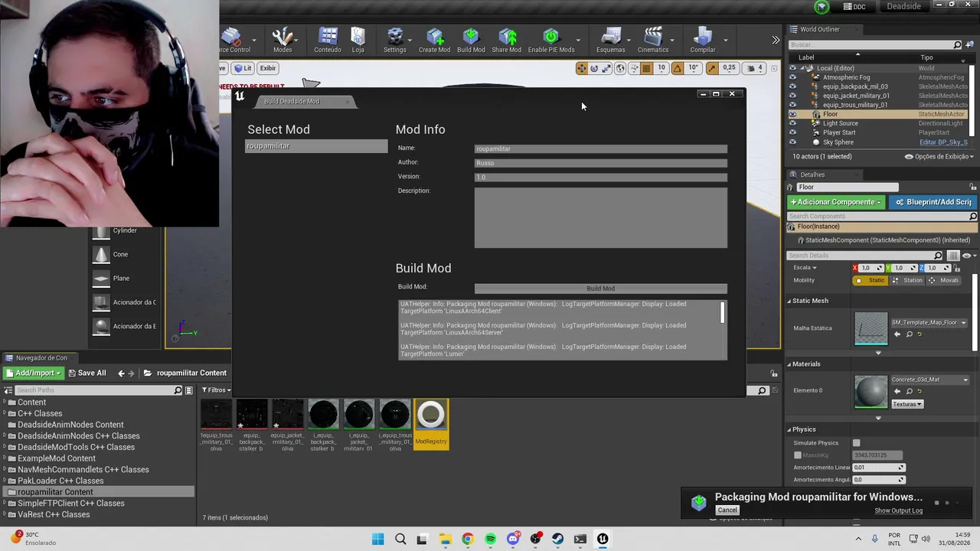Open the Concrete_03d_Mat material dropdown

929,380
